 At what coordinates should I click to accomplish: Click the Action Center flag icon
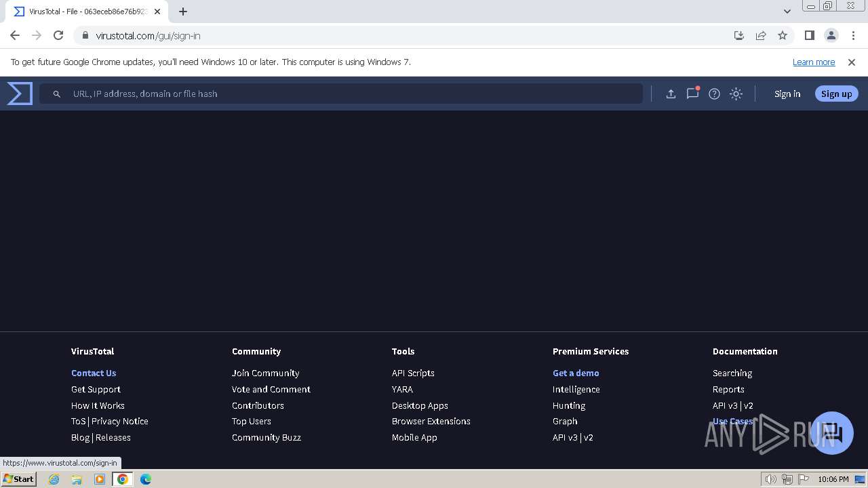[x=803, y=479]
